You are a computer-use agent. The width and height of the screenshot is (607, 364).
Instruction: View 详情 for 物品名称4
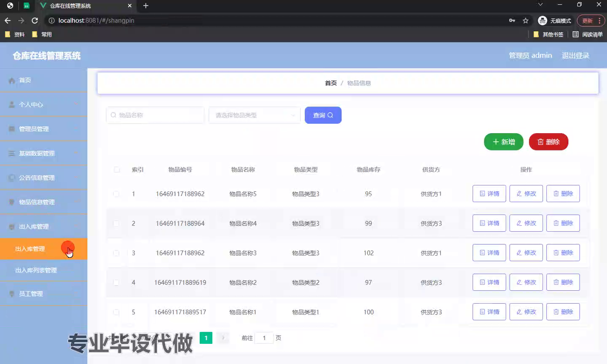tap(489, 223)
